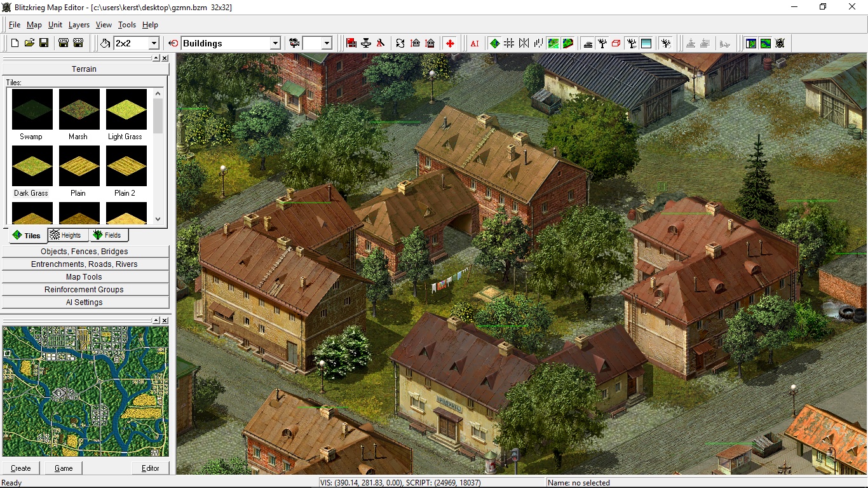Viewport: 868px width, 488px height.
Task: Toggle the green terrain map layer icon
Action: pos(553,43)
